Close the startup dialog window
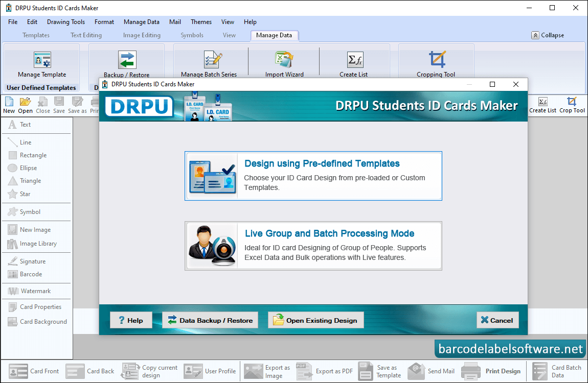The image size is (588, 383). click(x=516, y=84)
